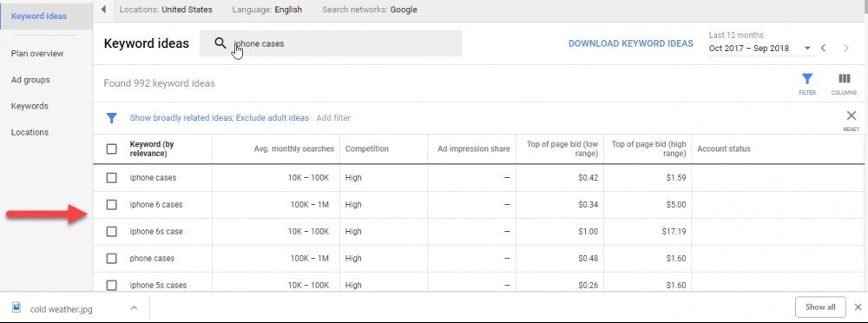Toggle the select-all keywords checkbox
868x323 pixels.
pos(112,149)
